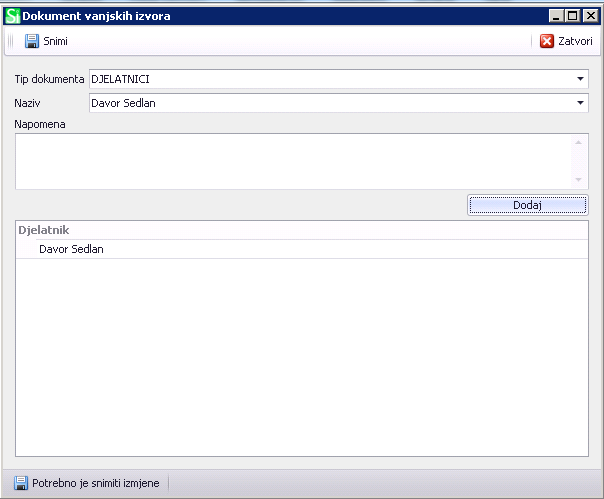The height and width of the screenshot is (499, 604).
Task: Click the Snimi toolbar label
Action: click(x=55, y=41)
